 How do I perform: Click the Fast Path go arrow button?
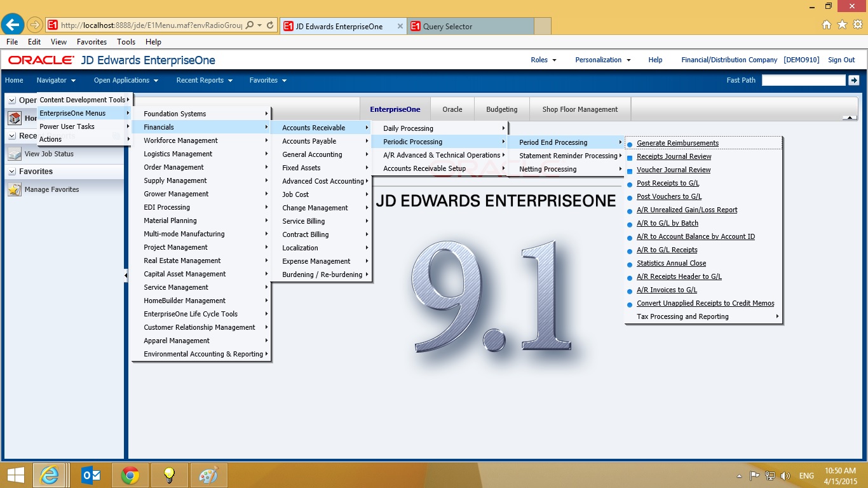click(x=853, y=80)
